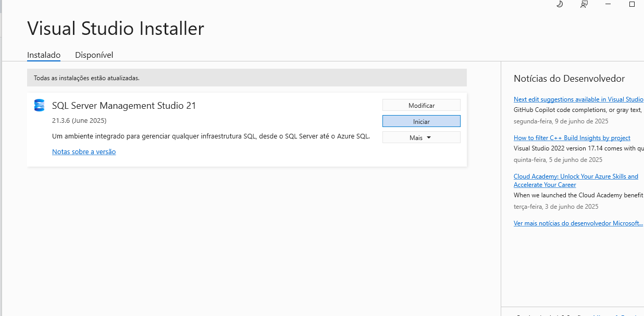Open the Cloud Academy Azure Skills article link
The height and width of the screenshot is (316, 644).
(x=576, y=181)
